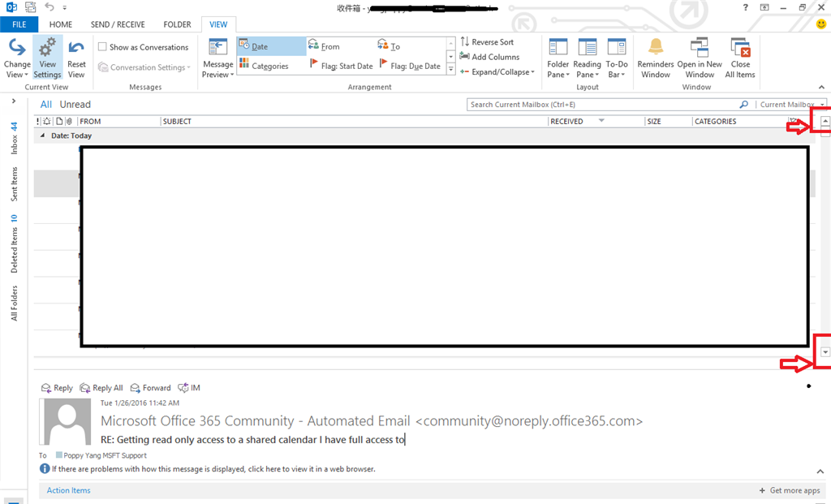This screenshot has height=504, width=831.
Task: Click recipient Poppy Yang MSFT Support
Action: (x=105, y=455)
